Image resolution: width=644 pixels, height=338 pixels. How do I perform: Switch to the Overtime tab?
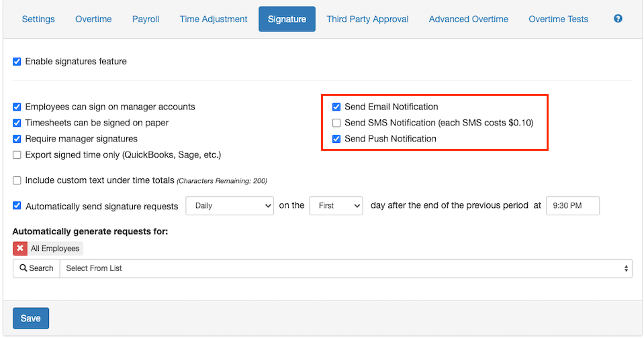[x=93, y=19]
